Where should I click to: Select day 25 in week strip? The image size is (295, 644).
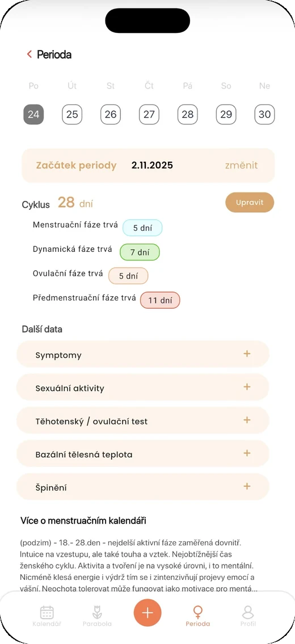click(72, 115)
